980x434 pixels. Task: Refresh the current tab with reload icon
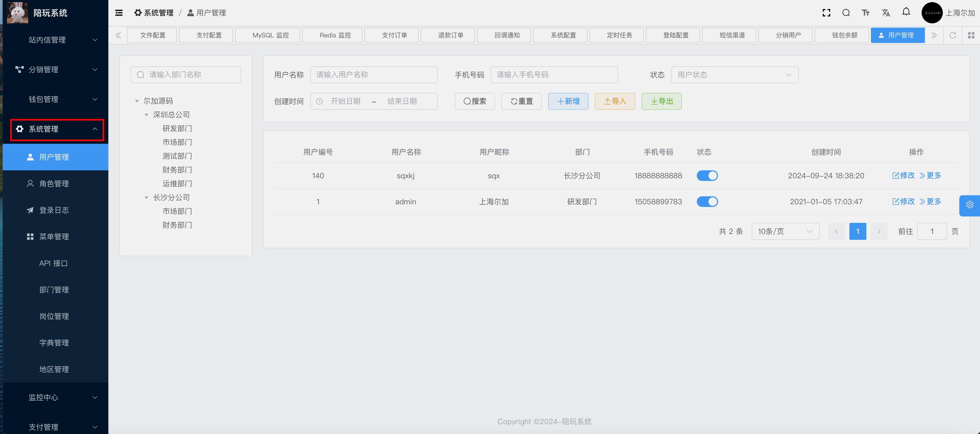tap(952, 35)
